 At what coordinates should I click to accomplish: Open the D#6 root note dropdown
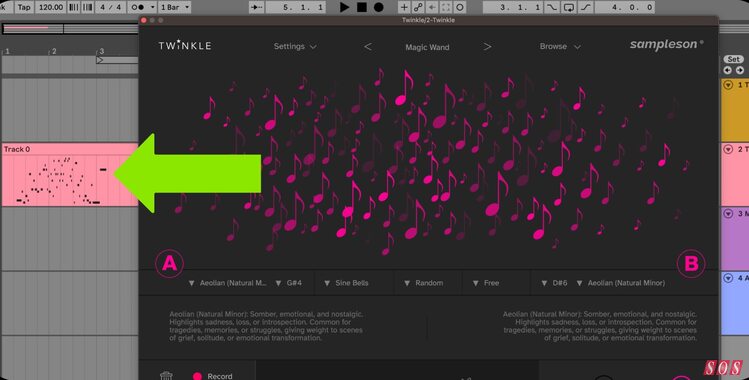[x=555, y=283]
